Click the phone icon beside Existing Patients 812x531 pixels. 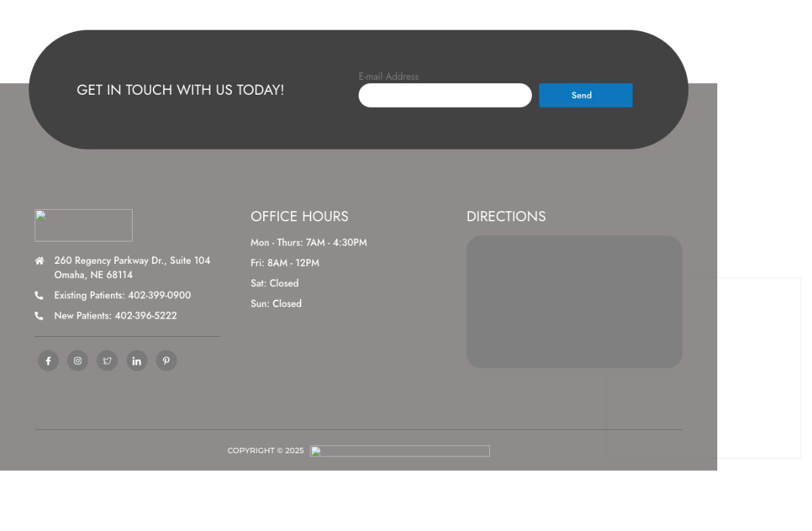coord(39,296)
